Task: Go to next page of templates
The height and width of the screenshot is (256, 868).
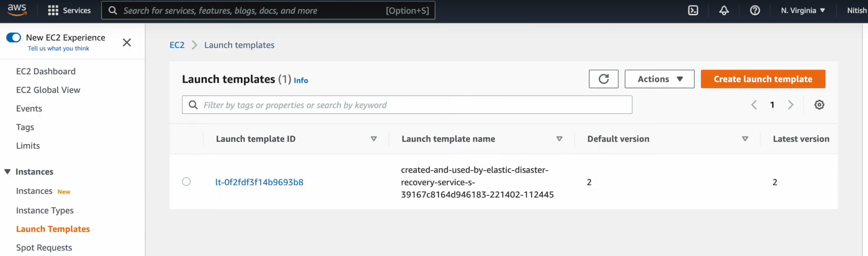Action: (790, 105)
